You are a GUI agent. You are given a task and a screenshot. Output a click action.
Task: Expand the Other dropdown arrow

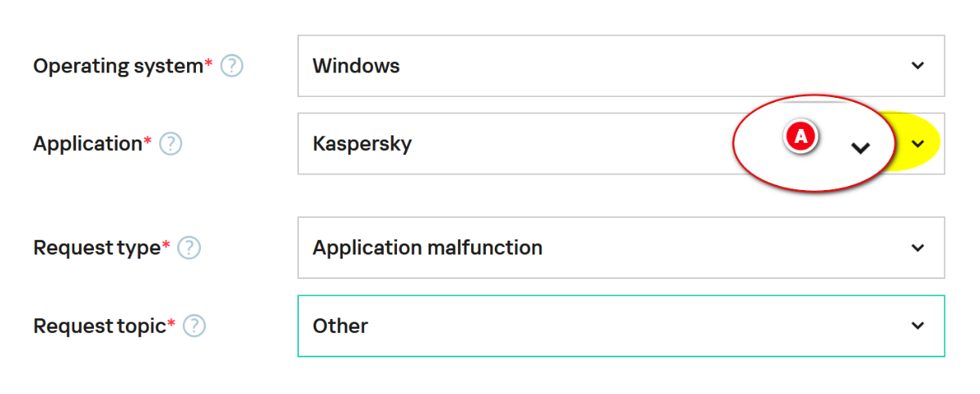[x=918, y=325]
